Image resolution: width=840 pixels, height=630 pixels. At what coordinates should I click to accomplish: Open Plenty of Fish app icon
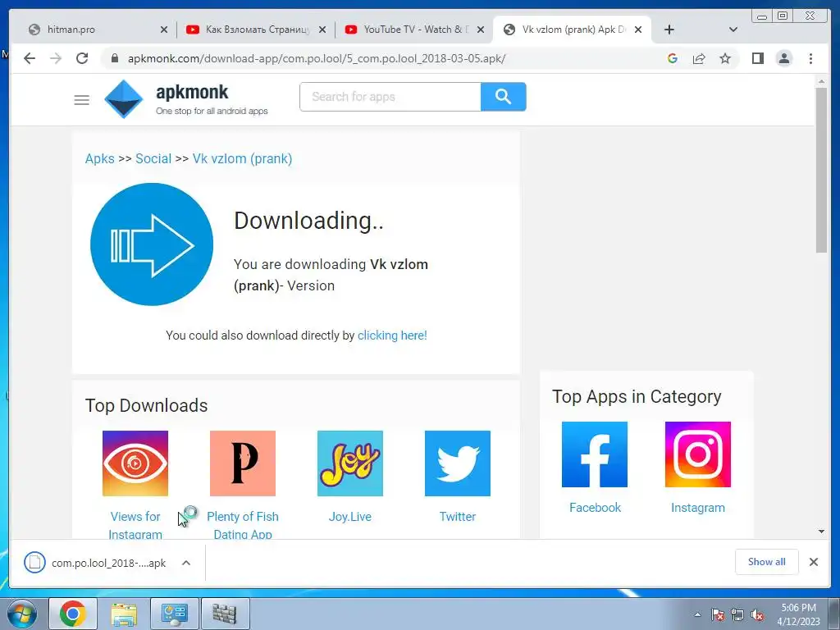coord(243,463)
